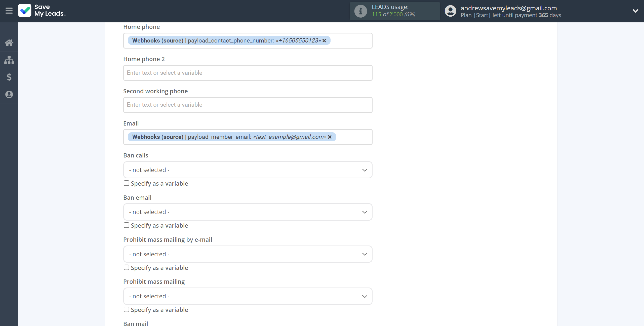Remove payload_contact_phone_number variable from Home phone
The width and height of the screenshot is (644, 326).
[324, 41]
